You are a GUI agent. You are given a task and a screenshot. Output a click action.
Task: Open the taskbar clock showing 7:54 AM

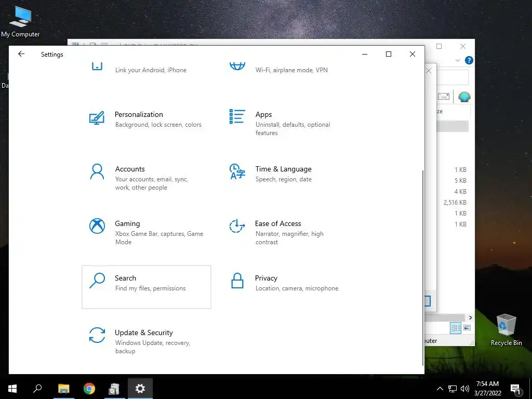(x=487, y=389)
